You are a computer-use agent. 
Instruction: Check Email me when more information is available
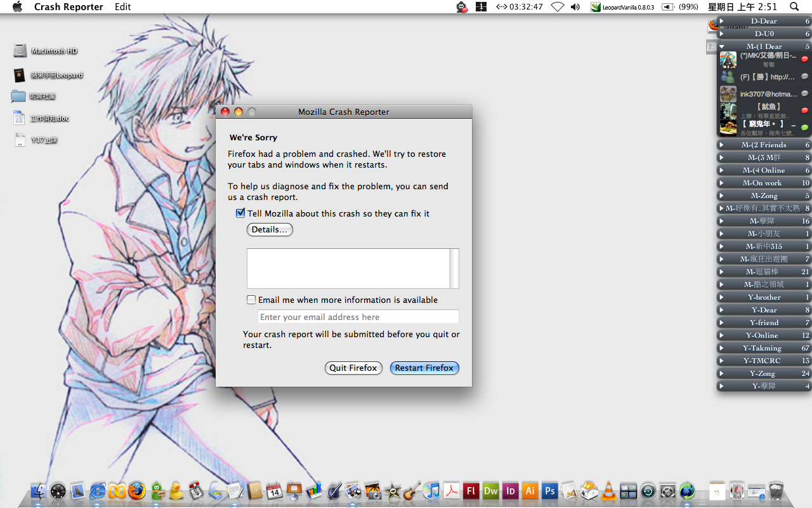coord(251,300)
